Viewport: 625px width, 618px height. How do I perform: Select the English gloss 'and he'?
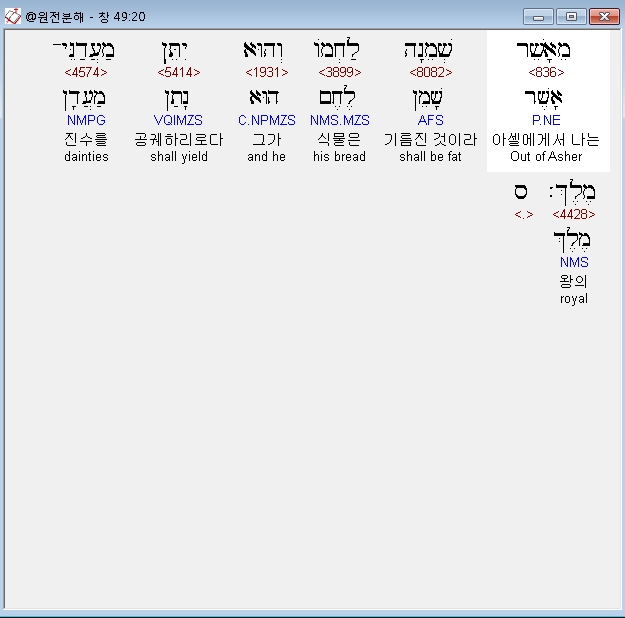[266, 157]
